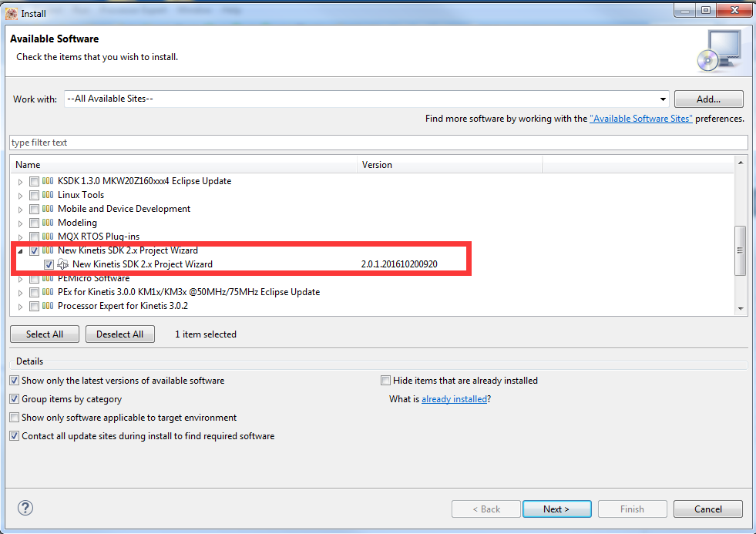Expand the MQX RTOS Plug-ins node
Viewport: 756px width, 534px height.
[x=20, y=237]
